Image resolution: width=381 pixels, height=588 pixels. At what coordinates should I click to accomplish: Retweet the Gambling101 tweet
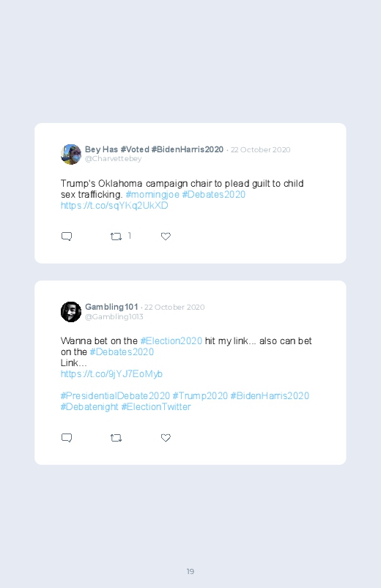point(116,438)
